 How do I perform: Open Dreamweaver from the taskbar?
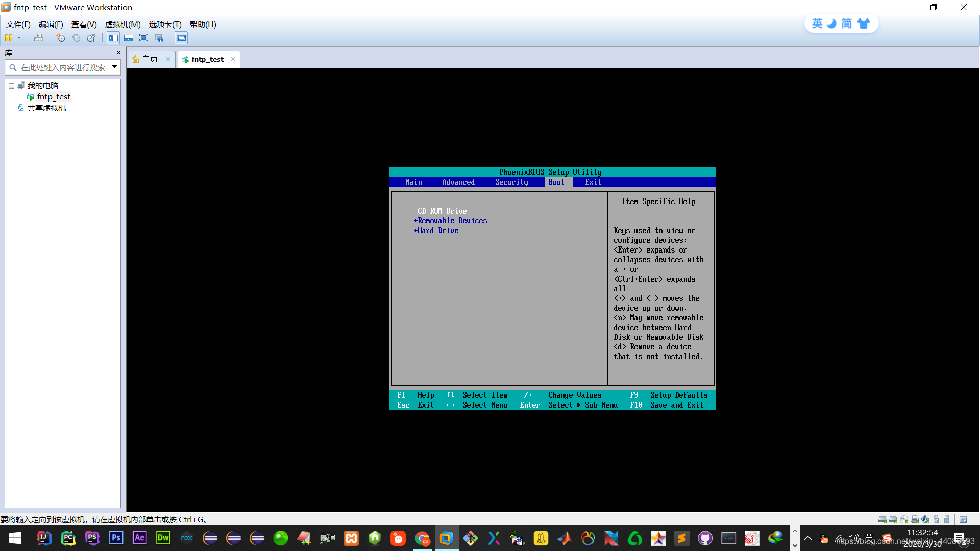pyautogui.click(x=163, y=538)
